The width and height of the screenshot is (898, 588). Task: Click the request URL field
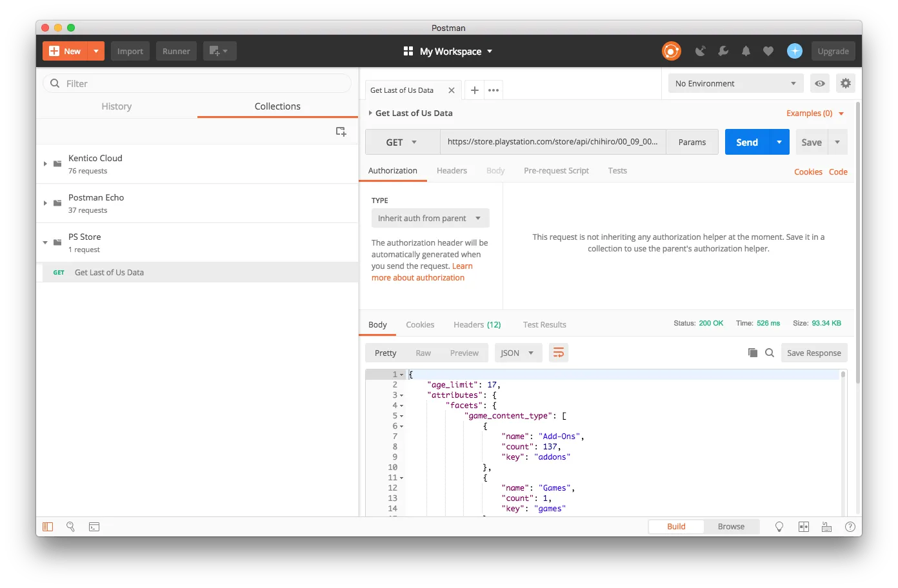click(553, 142)
